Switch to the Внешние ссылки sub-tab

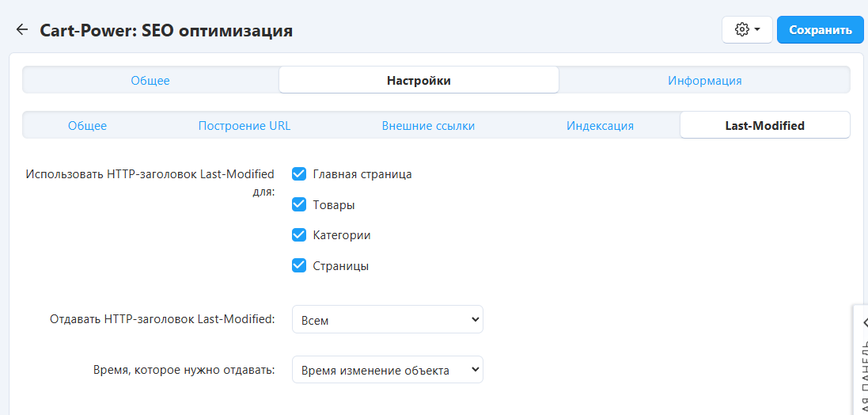click(x=428, y=125)
